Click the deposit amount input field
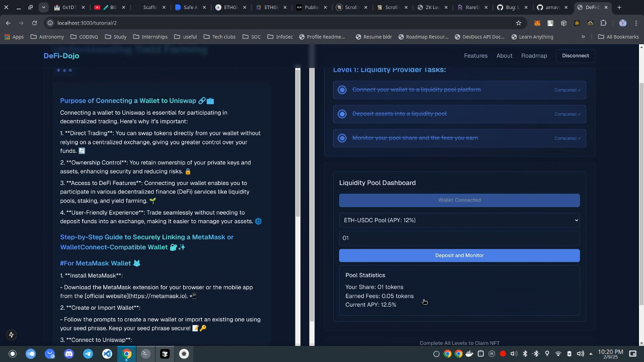The image size is (644, 362). pos(459,238)
